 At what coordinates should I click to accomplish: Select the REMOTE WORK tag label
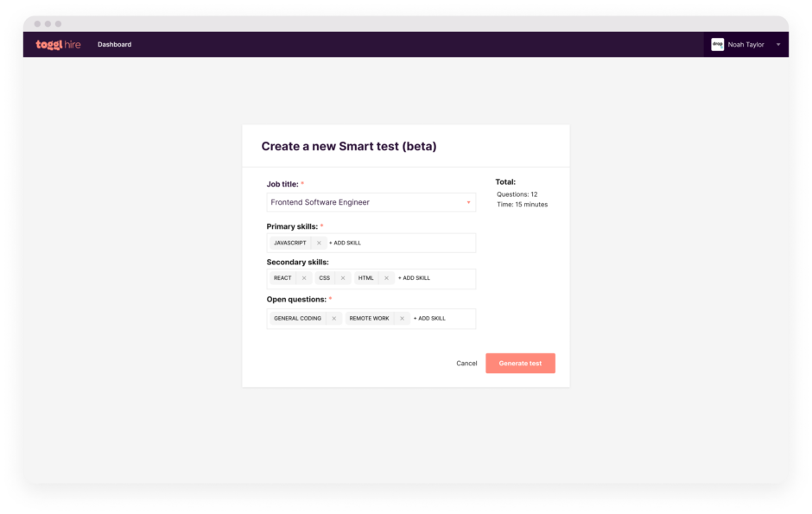369,319
